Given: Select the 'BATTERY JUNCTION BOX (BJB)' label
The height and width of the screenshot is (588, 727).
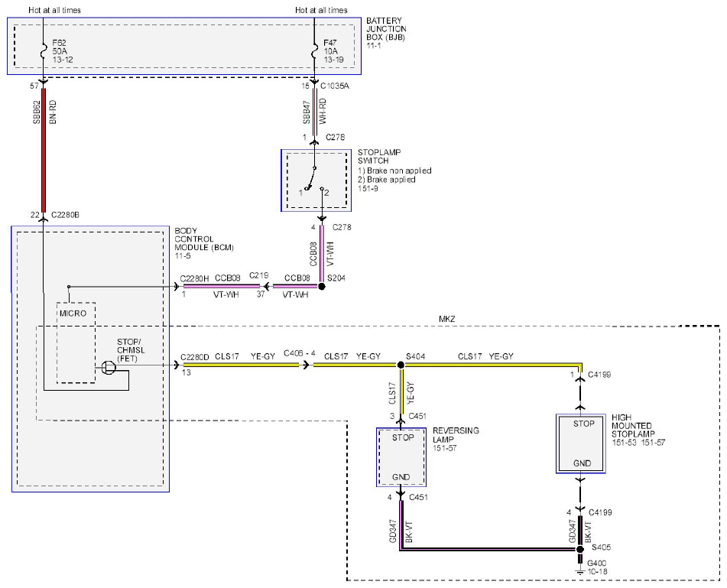Looking at the screenshot, I should click(x=386, y=29).
